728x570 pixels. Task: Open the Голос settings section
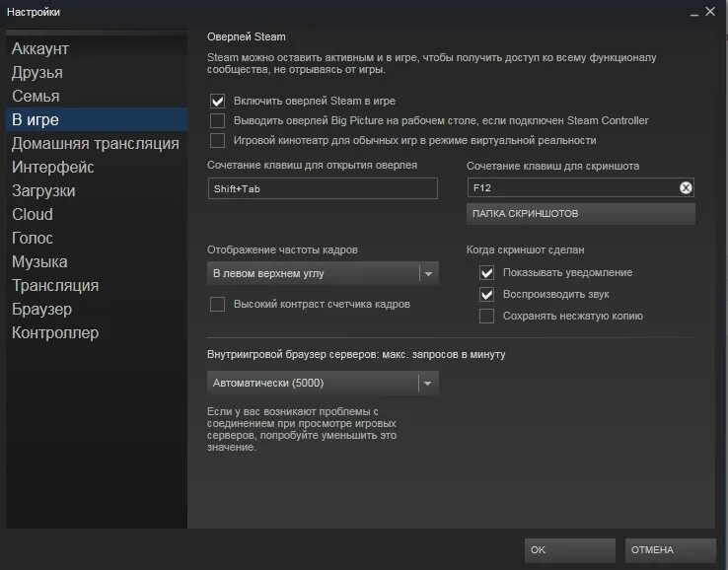pyautogui.click(x=97, y=238)
